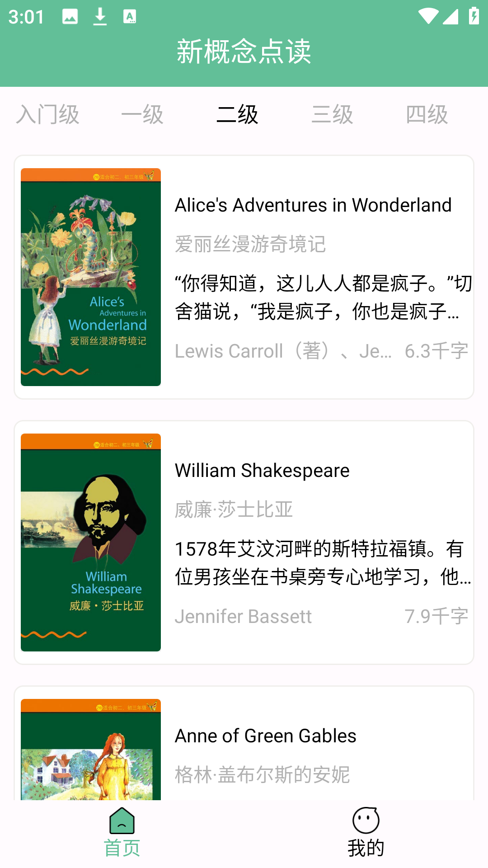Open Alice's Adventures in Wonderland cover thumbnail

(x=91, y=277)
